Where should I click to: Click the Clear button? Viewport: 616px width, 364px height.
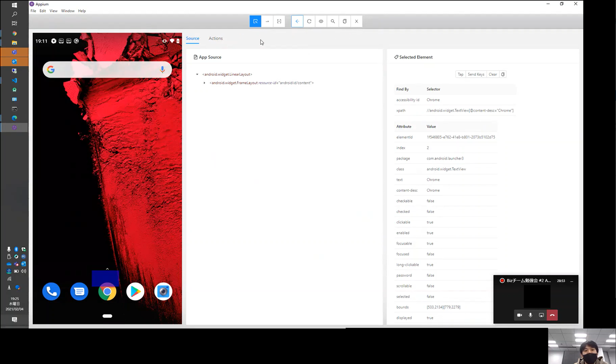tap(493, 74)
